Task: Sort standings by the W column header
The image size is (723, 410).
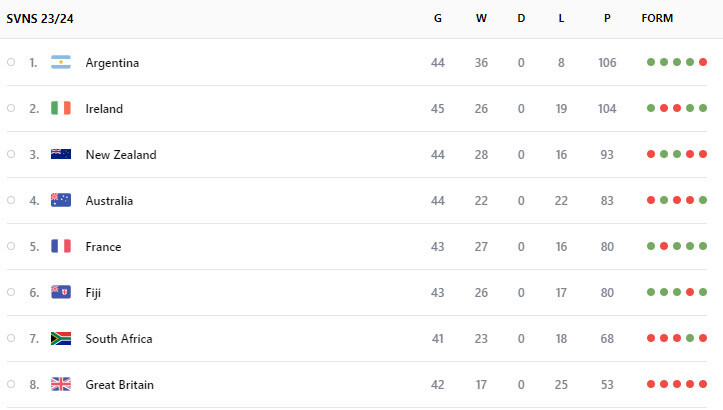Action: tap(481, 18)
